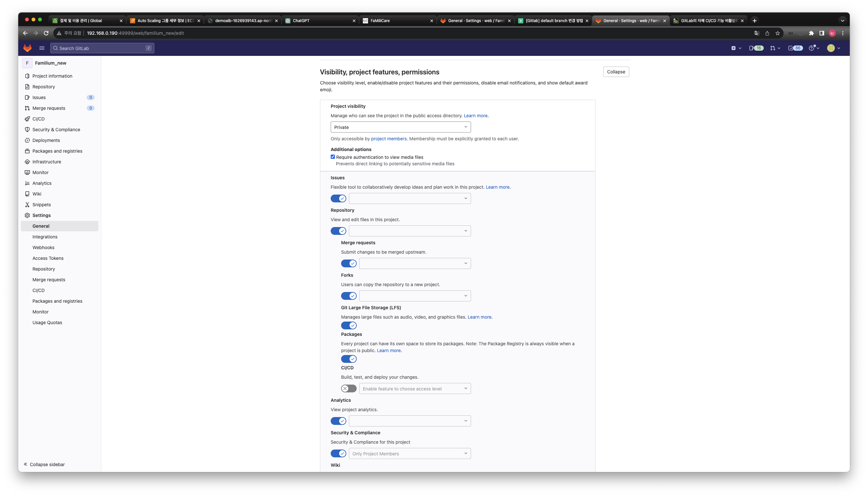
Task: Select Usage Quotas under Settings
Action: click(59, 323)
